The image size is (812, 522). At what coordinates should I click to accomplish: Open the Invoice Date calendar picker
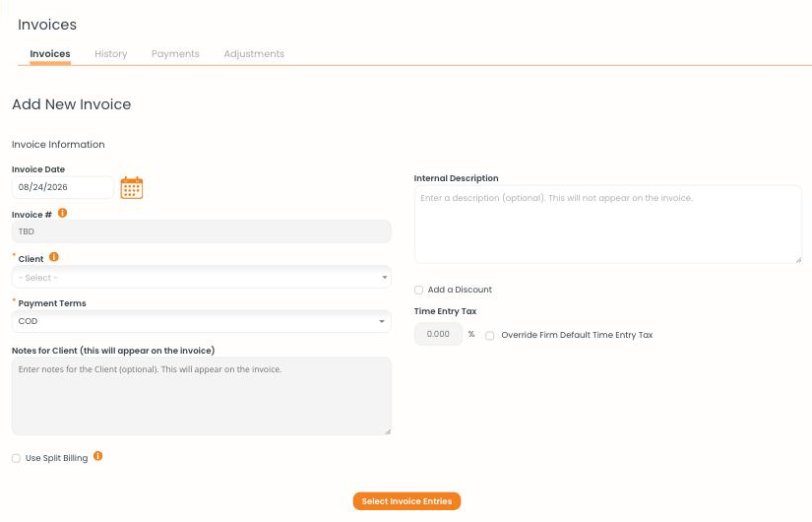(x=132, y=188)
